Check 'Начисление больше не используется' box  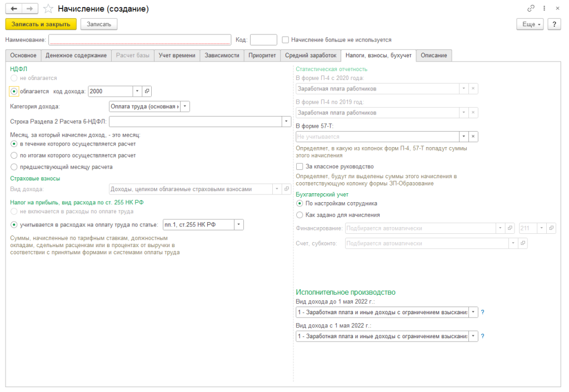tap(286, 40)
